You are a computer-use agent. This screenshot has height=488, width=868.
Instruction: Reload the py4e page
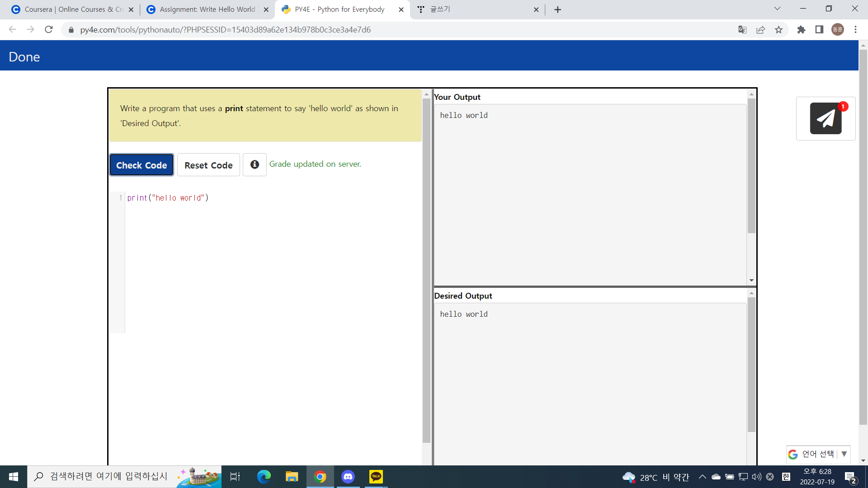[x=49, y=30]
